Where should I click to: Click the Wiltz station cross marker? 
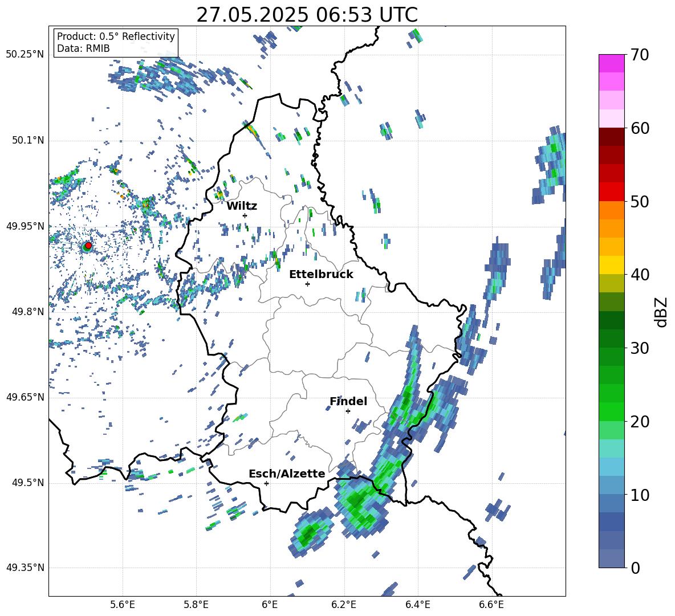[245, 215]
